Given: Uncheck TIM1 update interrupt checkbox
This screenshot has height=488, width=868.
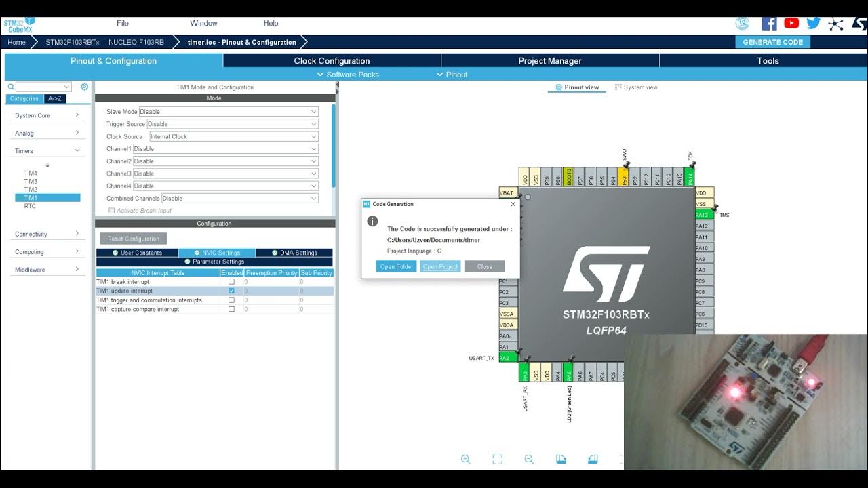Looking at the screenshot, I should click(x=231, y=291).
